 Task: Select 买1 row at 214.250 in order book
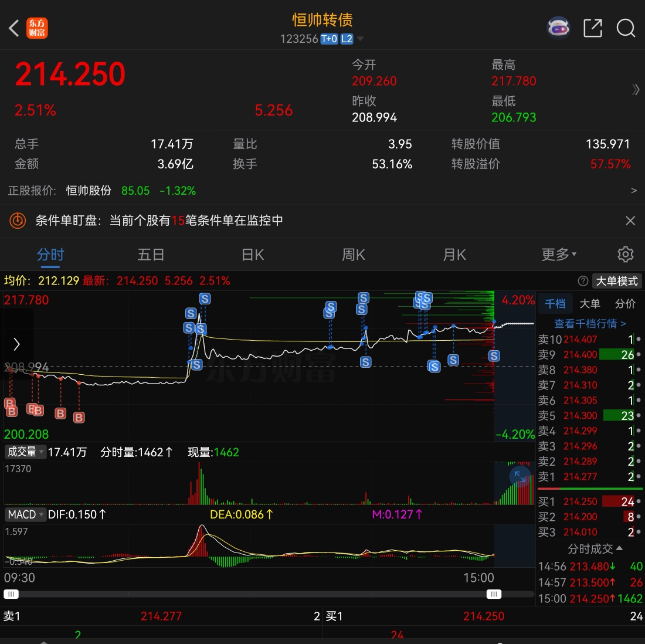pos(590,501)
